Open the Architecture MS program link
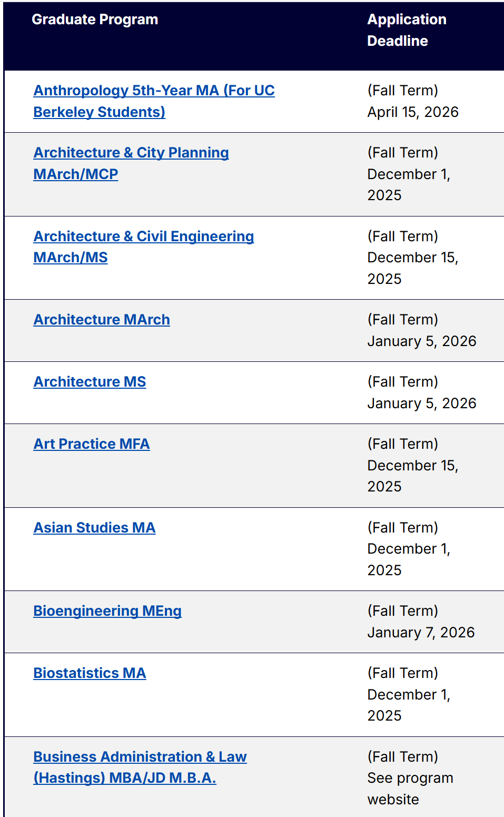Viewport: 504px width, 817px height. pos(90,382)
